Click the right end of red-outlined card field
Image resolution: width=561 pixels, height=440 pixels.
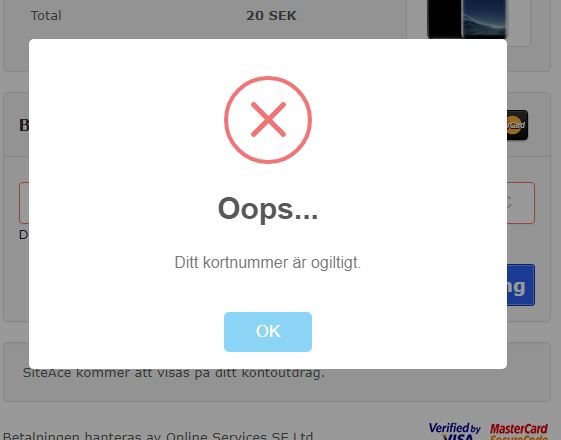tap(521, 203)
